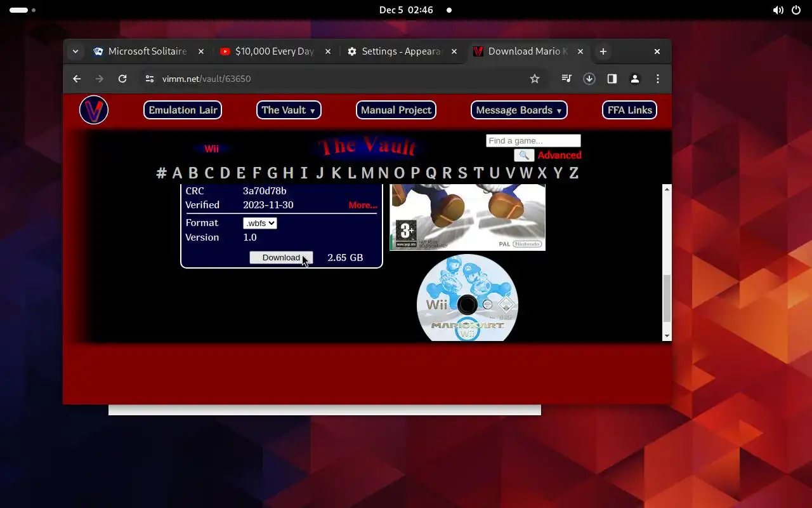Image resolution: width=812 pixels, height=508 pixels.
Task: Browse games starting with S
Action: coord(462,173)
